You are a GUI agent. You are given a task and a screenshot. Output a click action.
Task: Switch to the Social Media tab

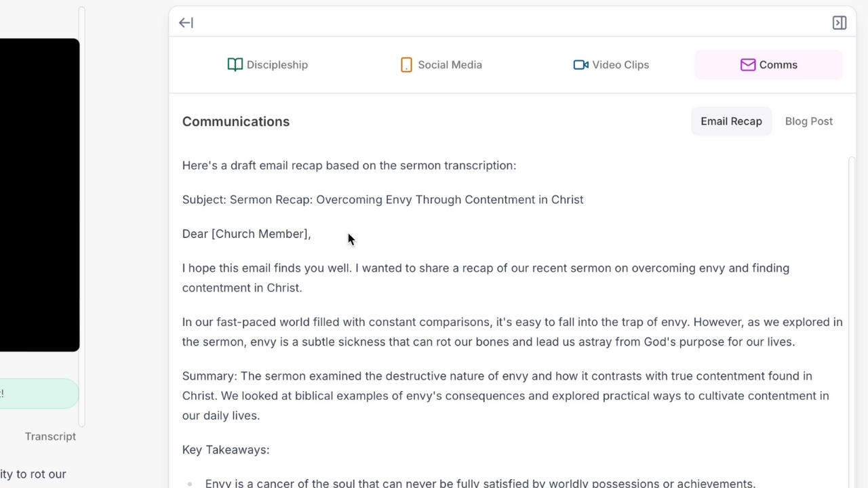[441, 64]
